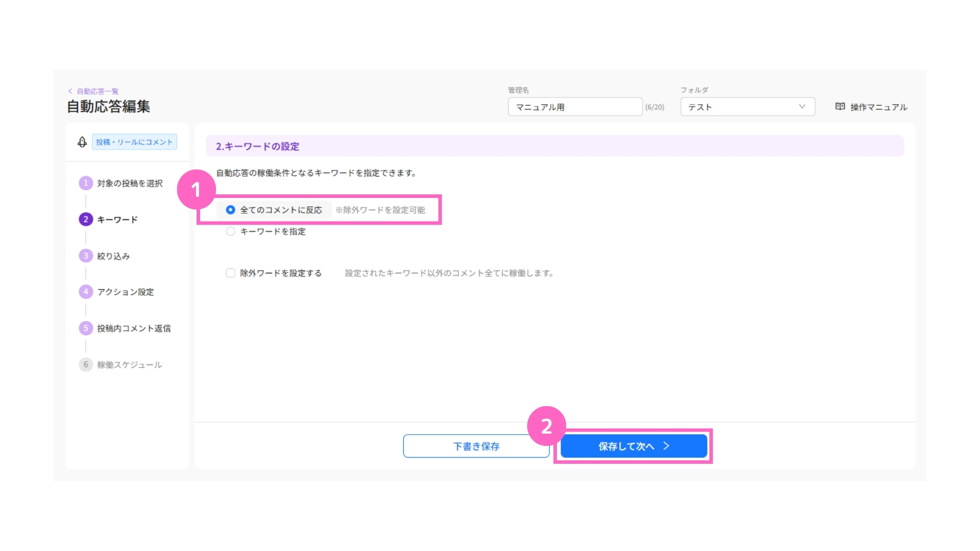980x551 pixels.
Task: Go to step 1 対象の投稿を選択
Action: 121,183
